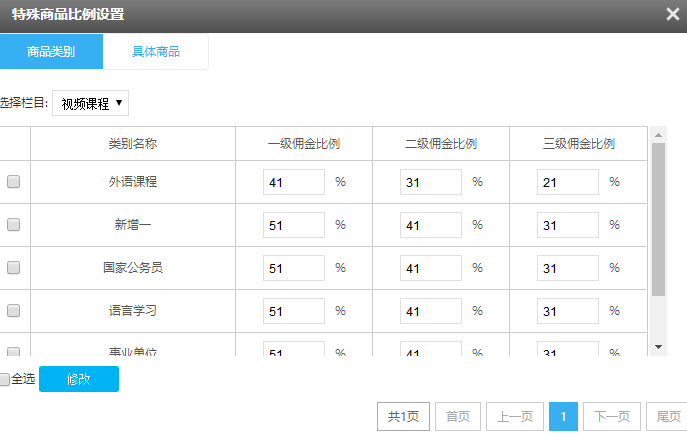Viewport: 687px width, 437px height.
Task: Click the scrollbar up arrow
Action: [658, 135]
